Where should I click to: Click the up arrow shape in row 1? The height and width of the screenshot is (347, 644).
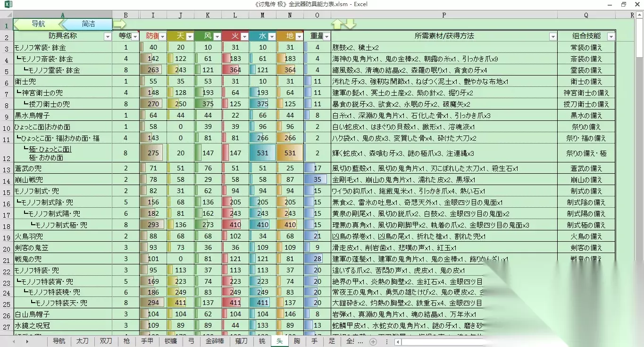(x=337, y=24)
